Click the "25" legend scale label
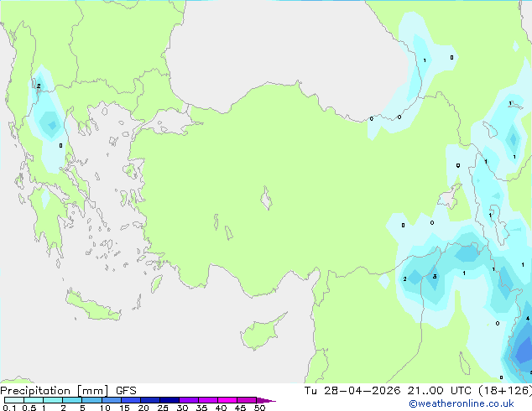The height and width of the screenshot is (411, 532). click(163, 408)
